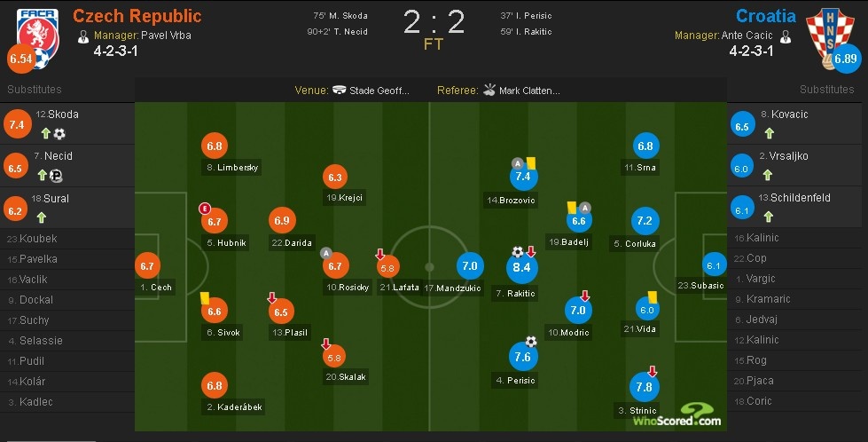Click the red substitution arrow above Lafata
This screenshot has width=868, height=442.
tap(380, 254)
